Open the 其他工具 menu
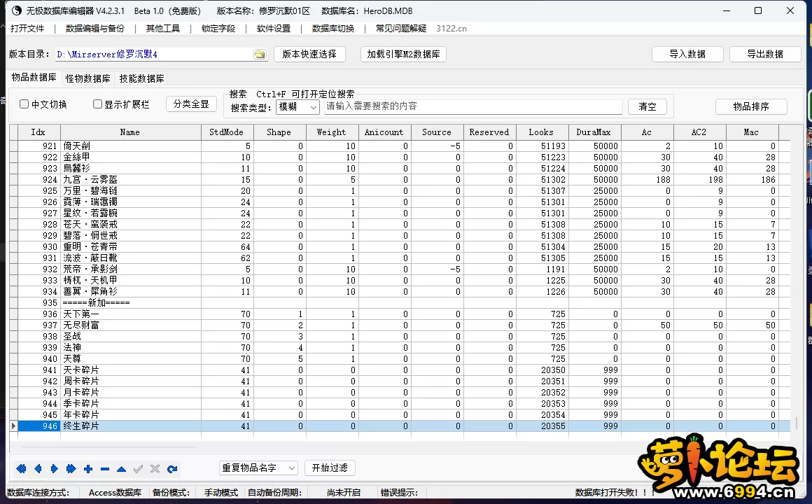This screenshot has width=812, height=504. click(x=162, y=29)
